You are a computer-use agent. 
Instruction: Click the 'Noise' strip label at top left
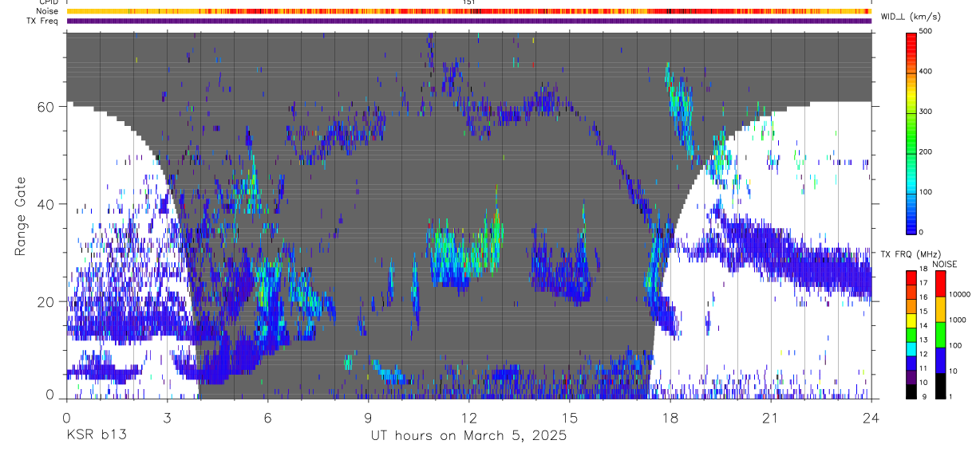48,11
